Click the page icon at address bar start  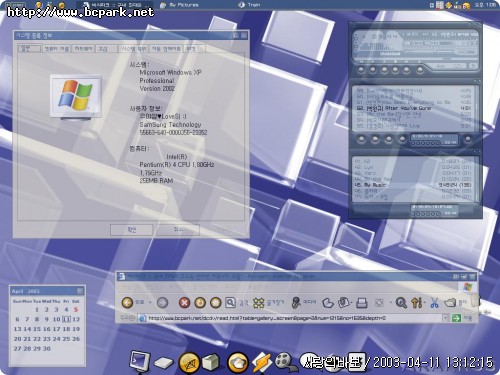pos(142,318)
